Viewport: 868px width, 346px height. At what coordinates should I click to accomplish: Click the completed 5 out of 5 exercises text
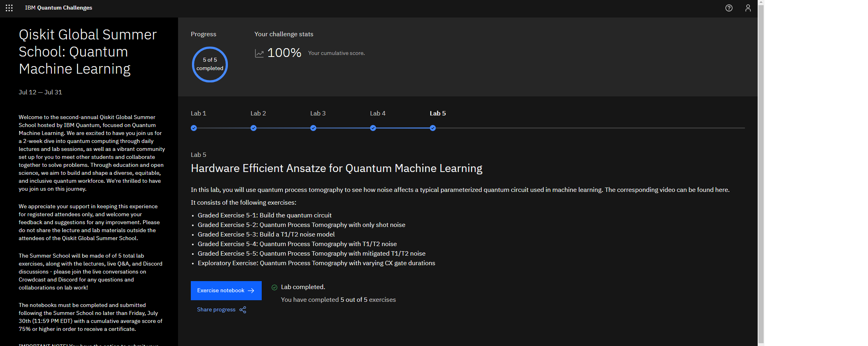click(x=338, y=300)
